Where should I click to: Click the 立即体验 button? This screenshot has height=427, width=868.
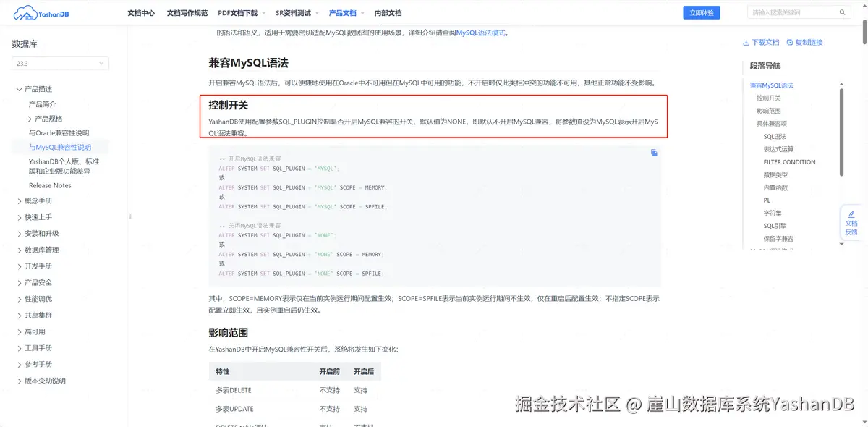[x=702, y=12]
